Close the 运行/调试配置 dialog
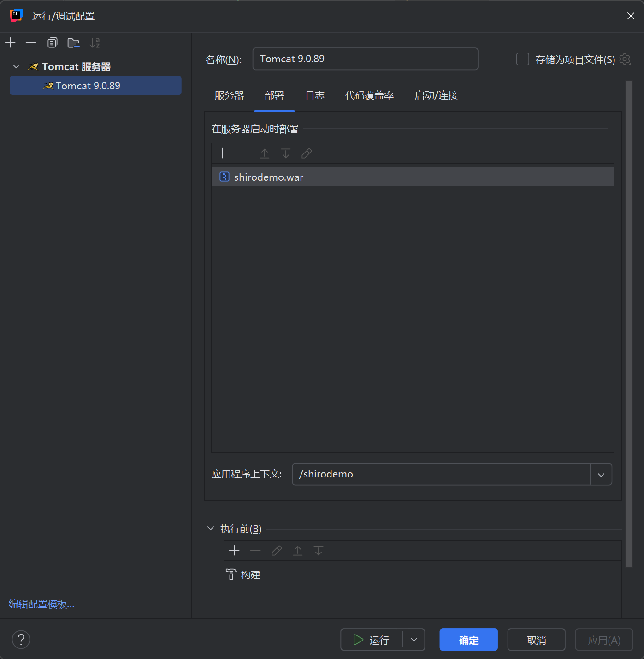This screenshot has height=659, width=644. tap(631, 16)
